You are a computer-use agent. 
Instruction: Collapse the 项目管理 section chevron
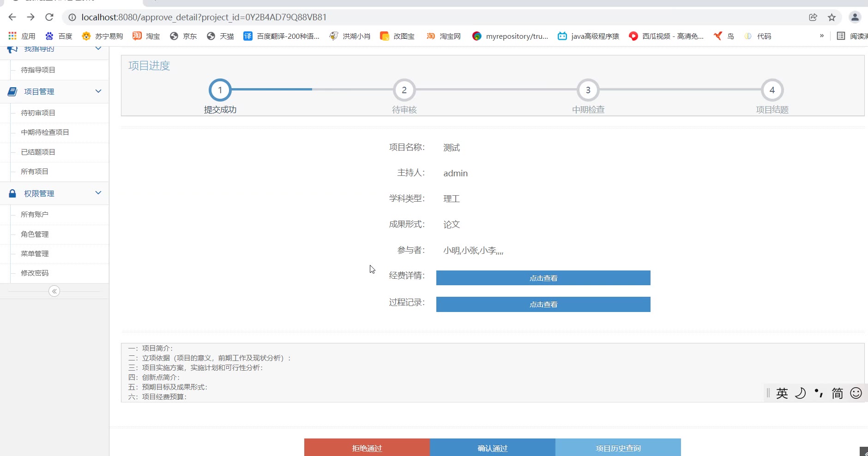(x=98, y=91)
